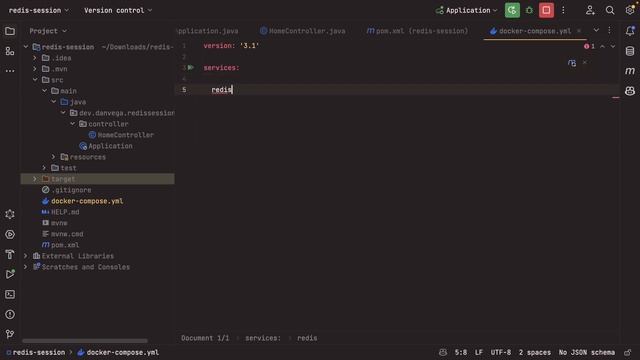Expand the .mvn folder

tap(35, 69)
